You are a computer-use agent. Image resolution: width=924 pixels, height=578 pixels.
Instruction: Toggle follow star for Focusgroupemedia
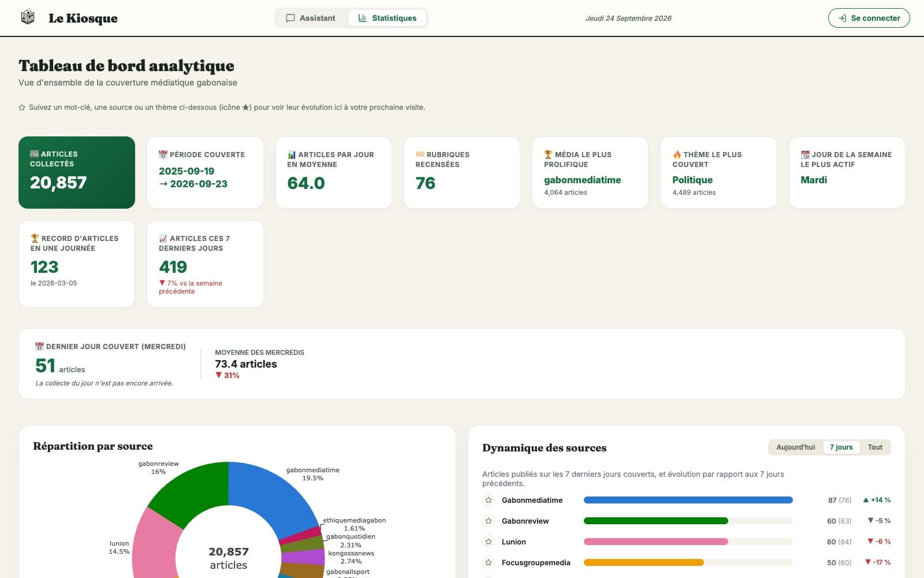click(489, 562)
